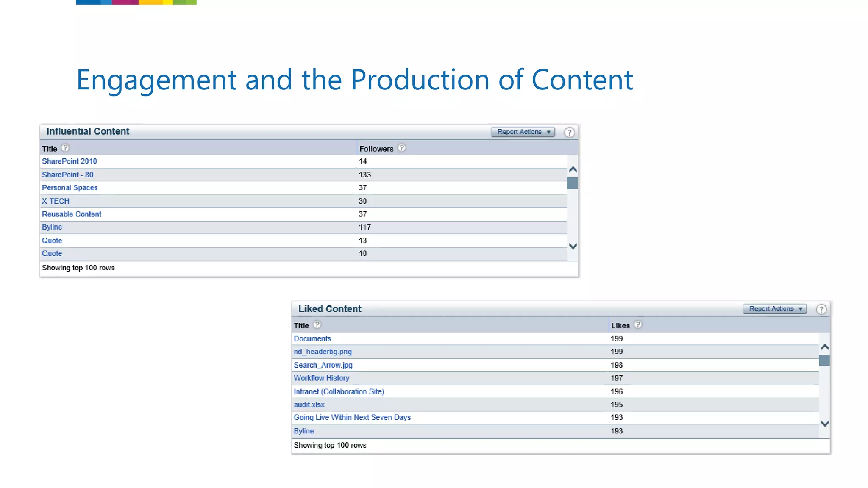This screenshot has height=488, width=868.
Task: Click the scrollbar thumb in Influential Content
Action: (572, 183)
